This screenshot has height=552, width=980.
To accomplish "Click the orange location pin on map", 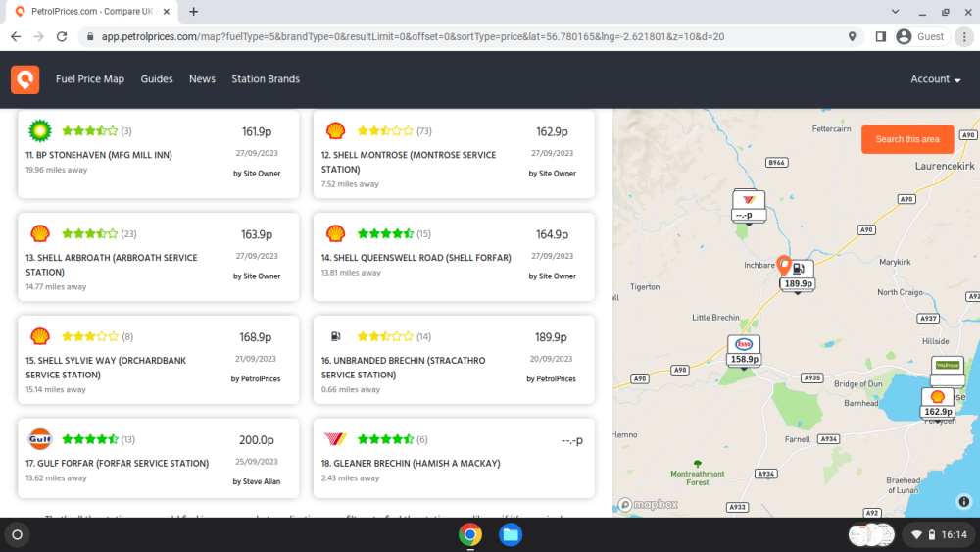I will tap(784, 265).
